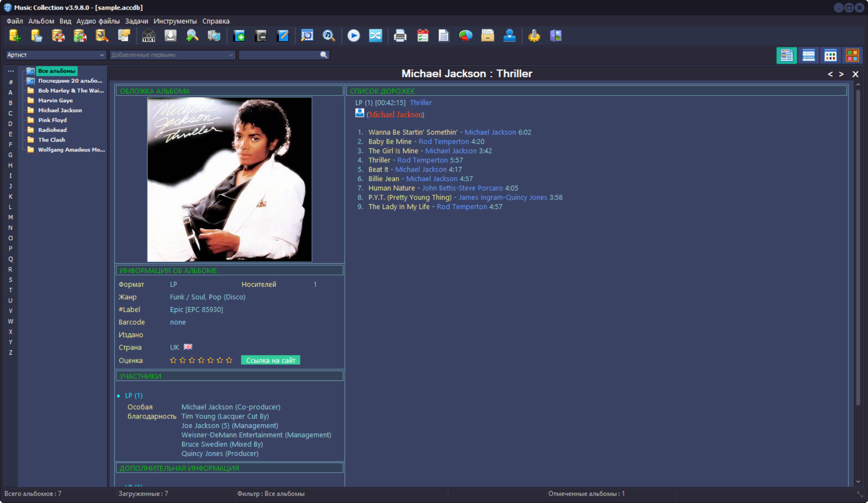
Task: Switch to shelf view with colored squares
Action: coord(852,55)
